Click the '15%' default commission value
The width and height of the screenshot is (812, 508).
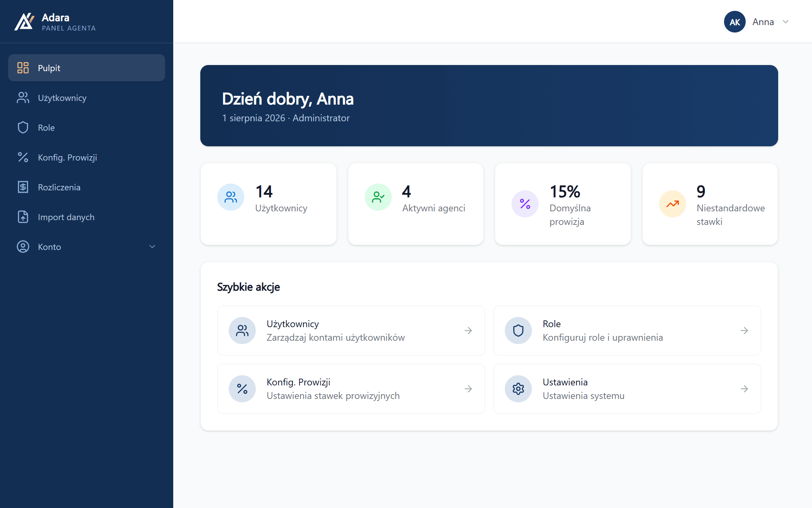565,192
